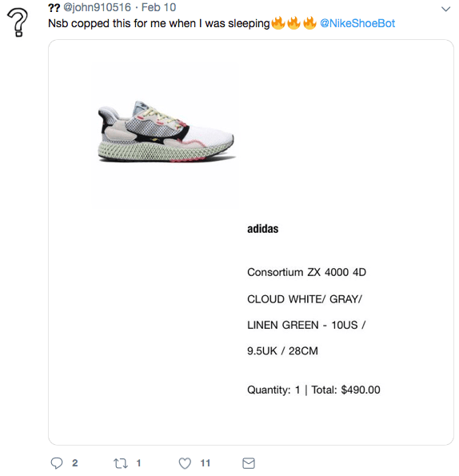Click the bold adidas brand text
This screenshot has width=459, height=476.
263,229
